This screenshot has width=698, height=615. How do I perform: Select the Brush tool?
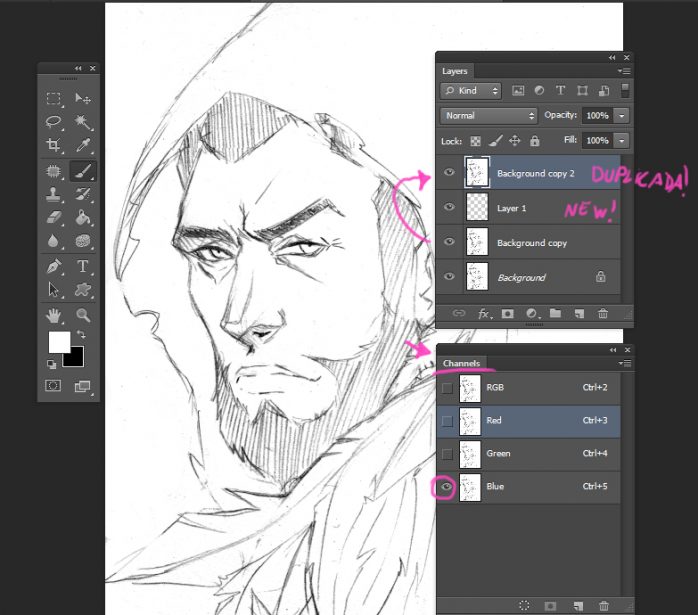point(84,171)
